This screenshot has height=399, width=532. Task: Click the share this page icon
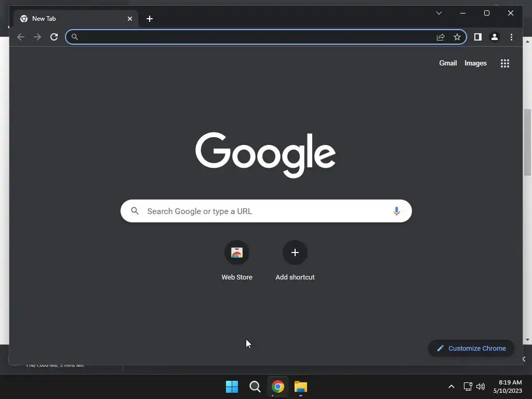click(x=441, y=37)
